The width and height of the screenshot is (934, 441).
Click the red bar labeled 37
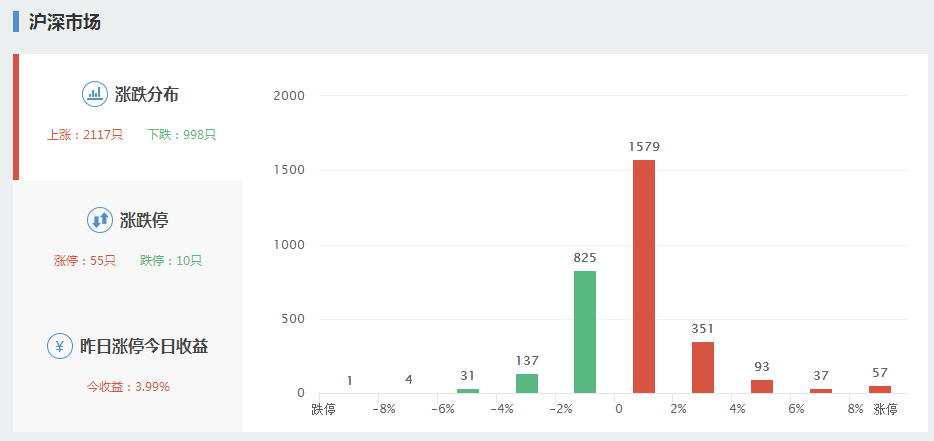pos(821,391)
